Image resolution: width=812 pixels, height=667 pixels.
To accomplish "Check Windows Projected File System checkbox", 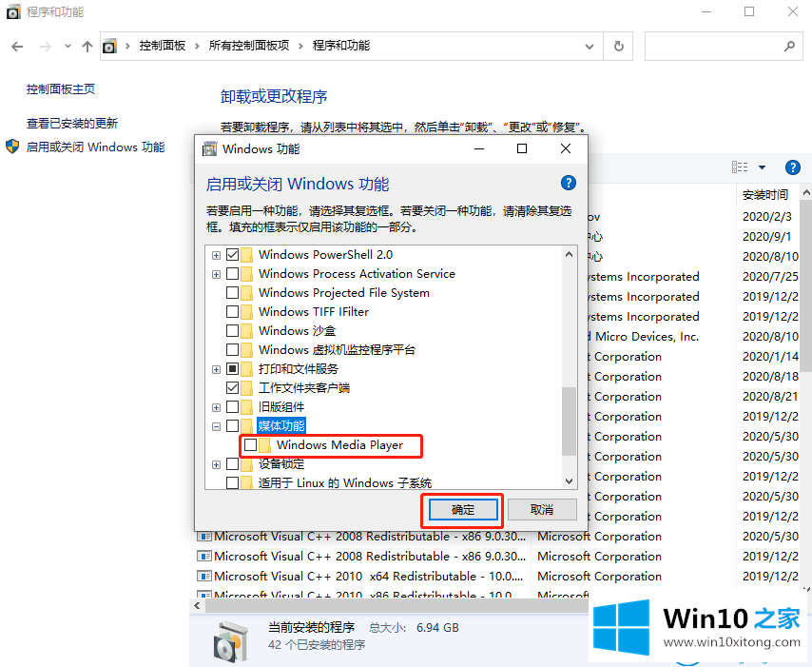I will pyautogui.click(x=233, y=293).
